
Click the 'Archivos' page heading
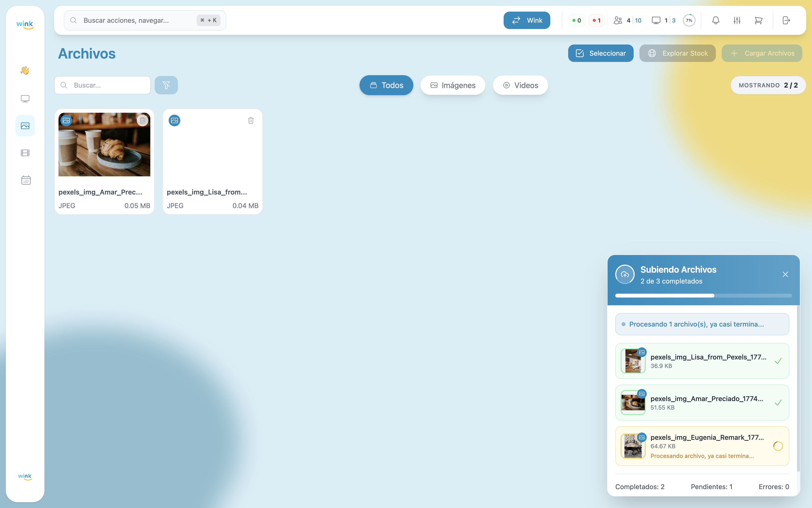pyautogui.click(x=87, y=54)
